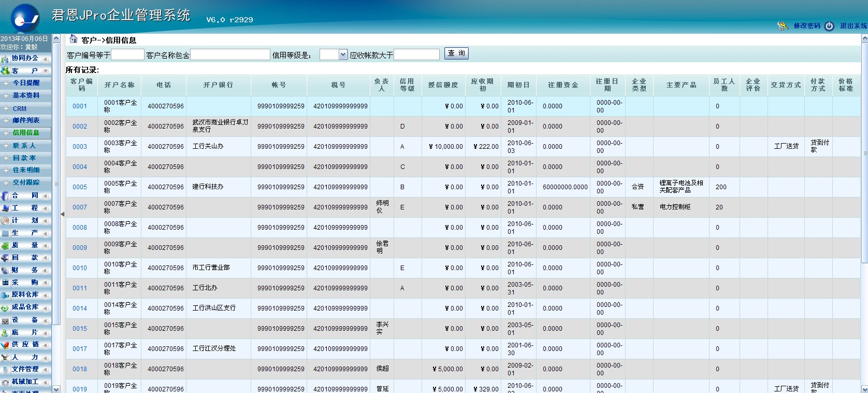The width and height of the screenshot is (868, 393).
Task: Open customer number 0003 link
Action: (x=80, y=147)
